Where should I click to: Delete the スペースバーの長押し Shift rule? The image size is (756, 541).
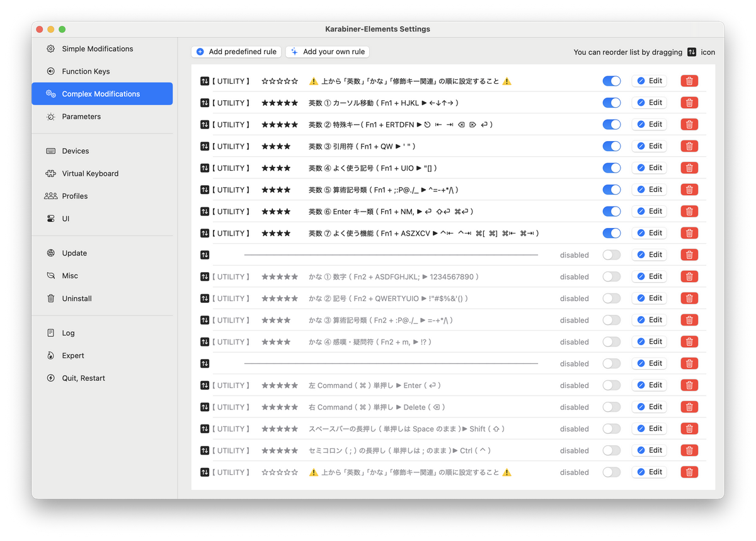tap(689, 429)
